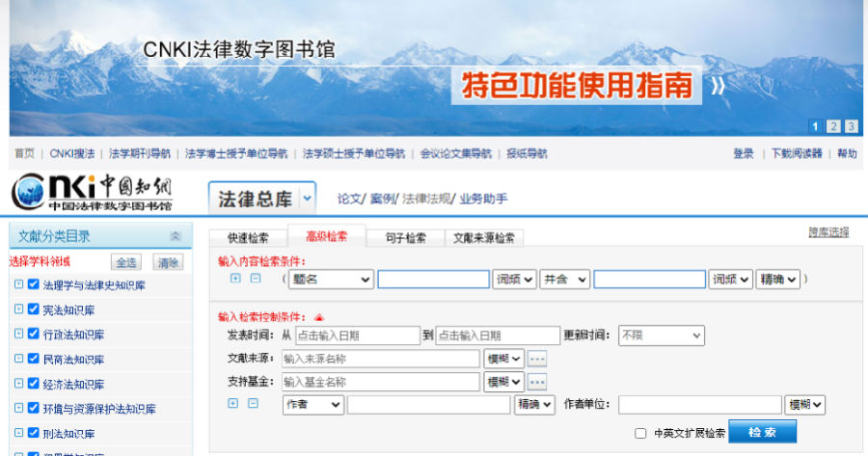Open 法学期刊导航

tap(140, 153)
